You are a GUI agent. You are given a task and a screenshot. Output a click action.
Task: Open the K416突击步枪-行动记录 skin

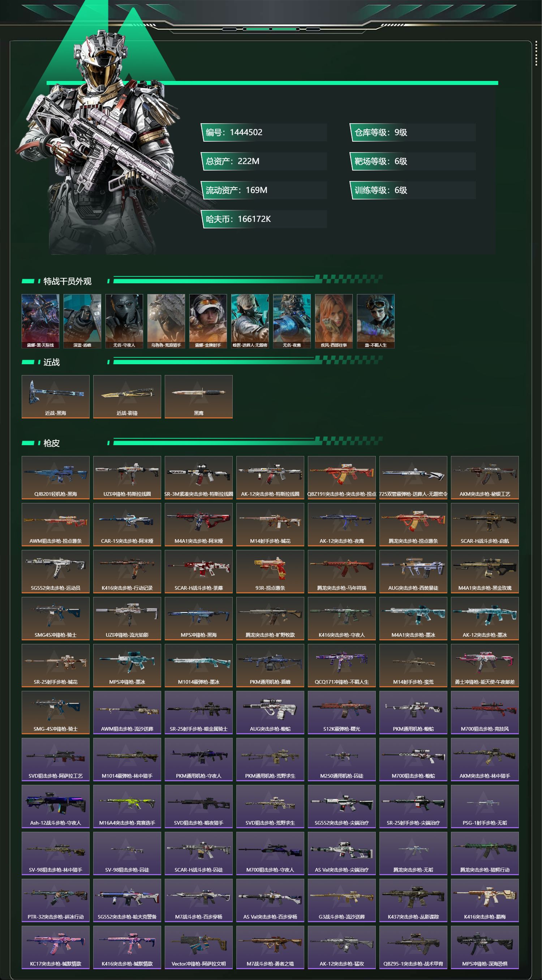click(127, 571)
